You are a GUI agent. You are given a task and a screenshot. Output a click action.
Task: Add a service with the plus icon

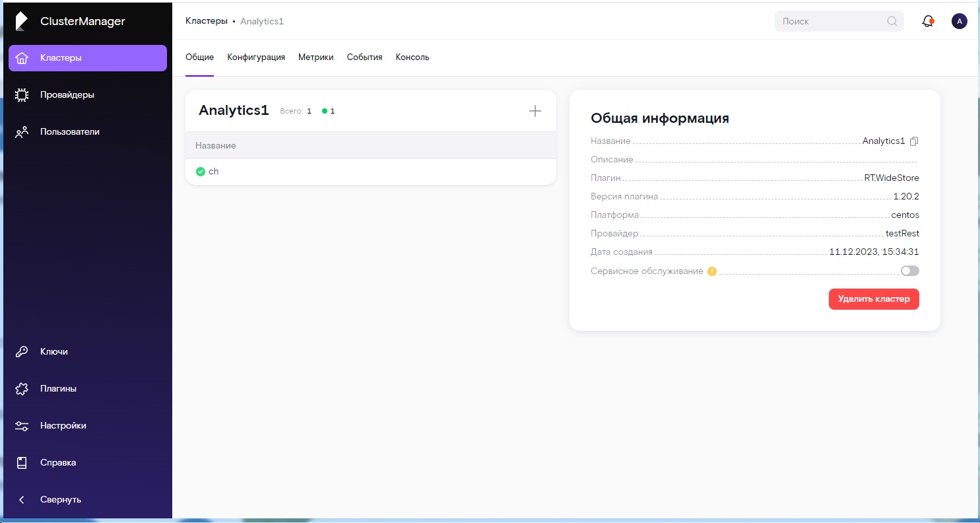point(535,111)
